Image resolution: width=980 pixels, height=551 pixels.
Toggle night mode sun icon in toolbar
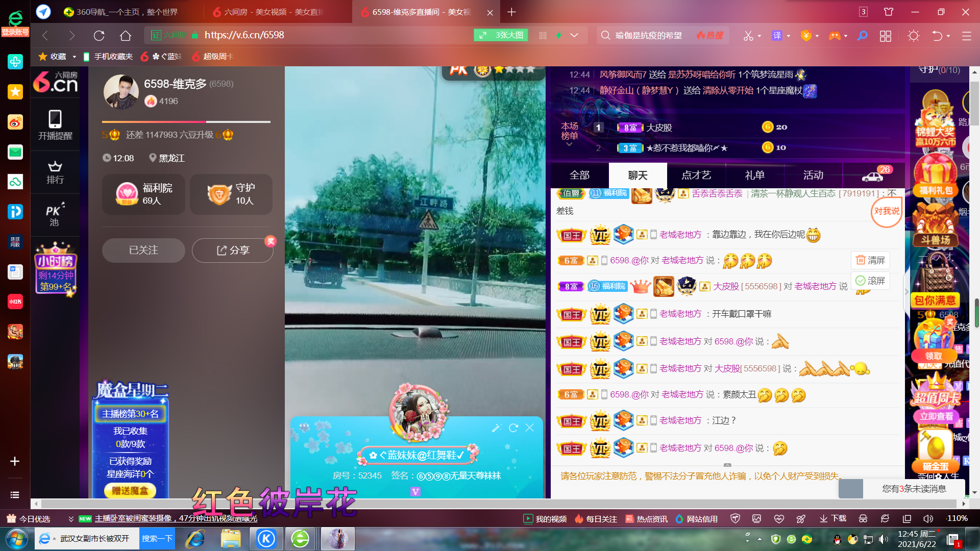click(x=914, y=36)
